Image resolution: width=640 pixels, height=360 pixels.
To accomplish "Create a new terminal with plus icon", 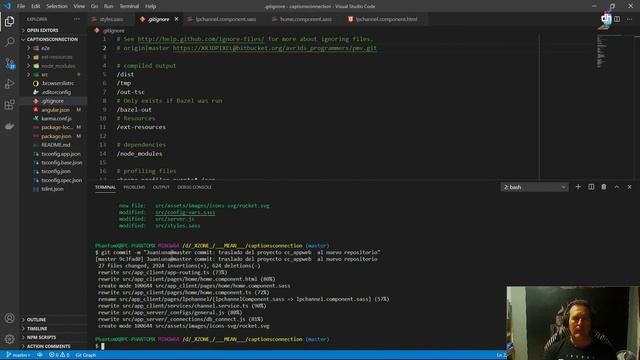I will click(578, 187).
